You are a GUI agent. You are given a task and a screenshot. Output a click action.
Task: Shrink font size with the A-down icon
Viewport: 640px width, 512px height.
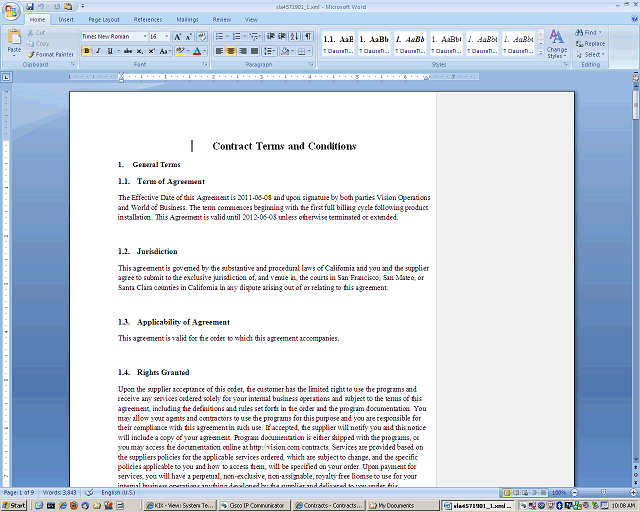point(189,37)
